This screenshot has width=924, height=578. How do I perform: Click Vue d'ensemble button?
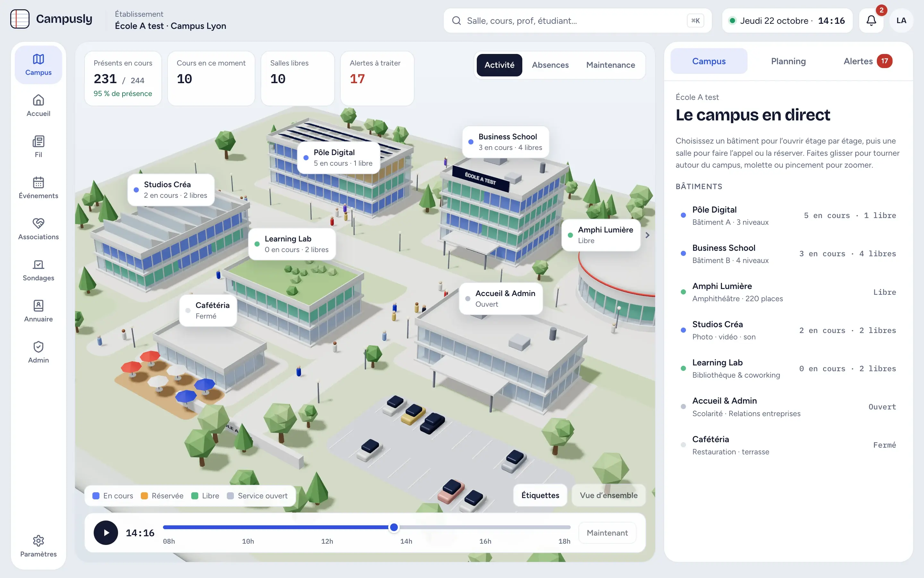tap(609, 495)
